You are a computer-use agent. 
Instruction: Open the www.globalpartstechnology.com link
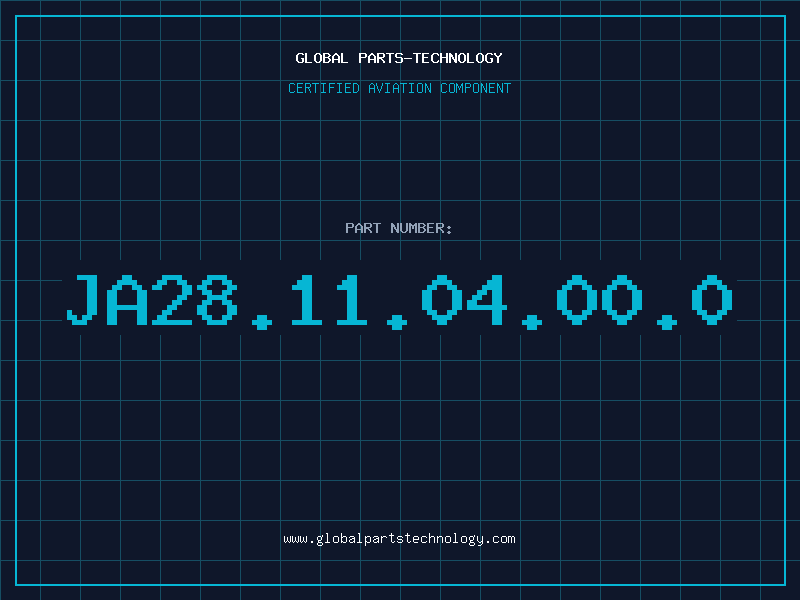click(x=399, y=539)
